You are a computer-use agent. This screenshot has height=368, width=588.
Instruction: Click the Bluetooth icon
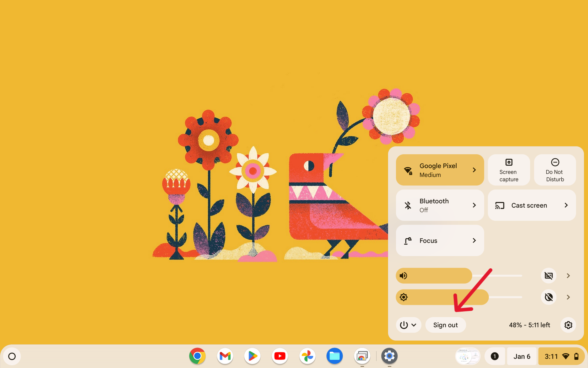pyautogui.click(x=408, y=205)
